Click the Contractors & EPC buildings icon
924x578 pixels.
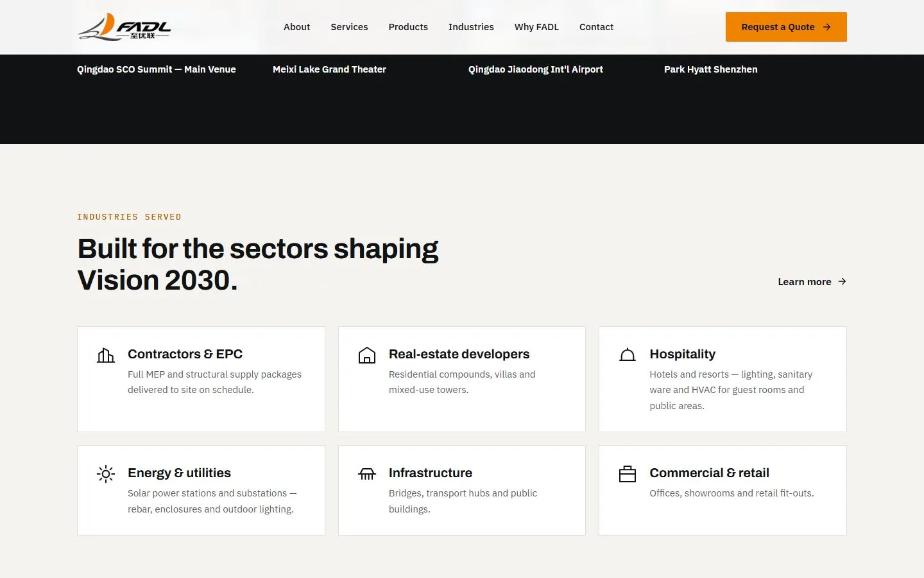(x=106, y=355)
